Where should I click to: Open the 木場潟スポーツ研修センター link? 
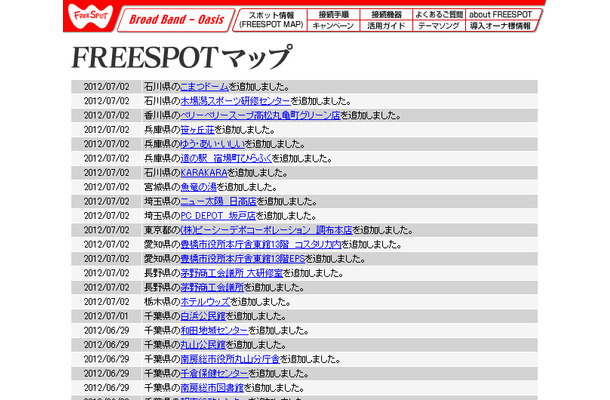coord(235,101)
